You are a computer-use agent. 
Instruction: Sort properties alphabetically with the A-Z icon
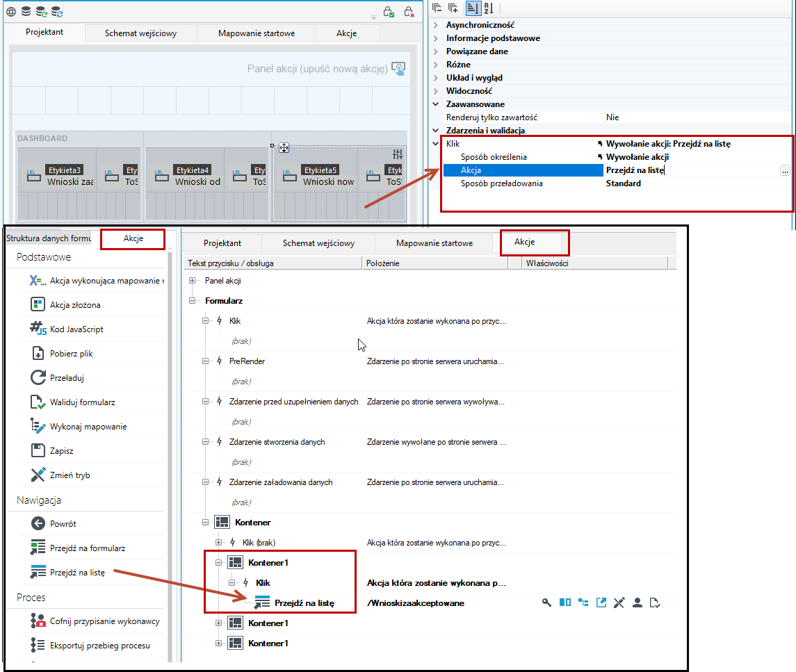tap(489, 8)
